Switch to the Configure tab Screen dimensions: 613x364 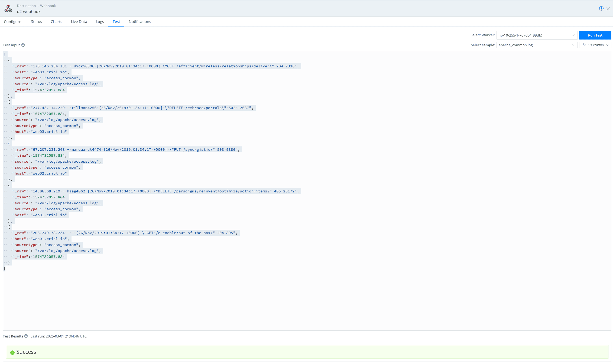pos(12,22)
